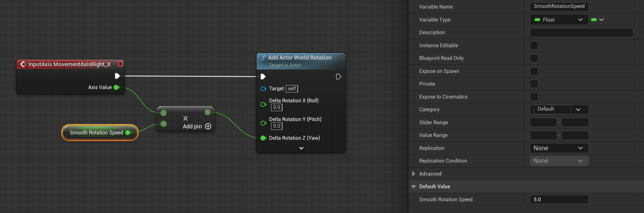This screenshot has width=644, height=213.
Task: Click the Value Range minimum field
Action: point(543,135)
